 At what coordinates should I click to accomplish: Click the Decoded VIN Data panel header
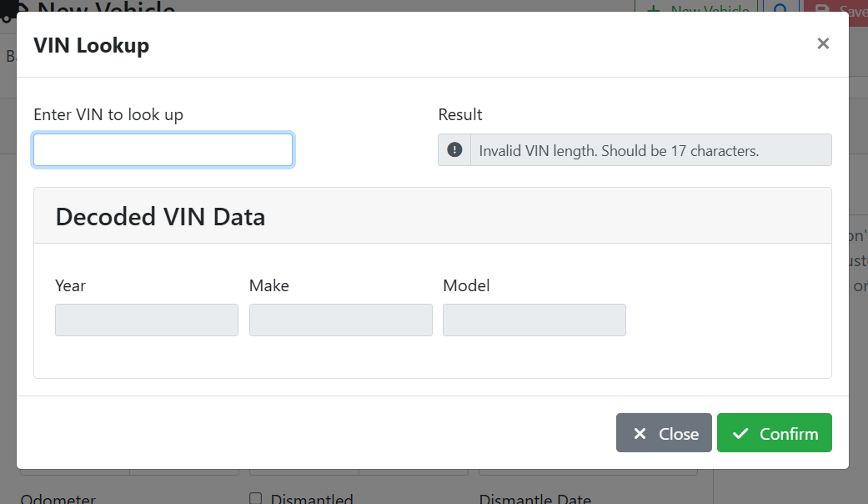click(x=432, y=217)
